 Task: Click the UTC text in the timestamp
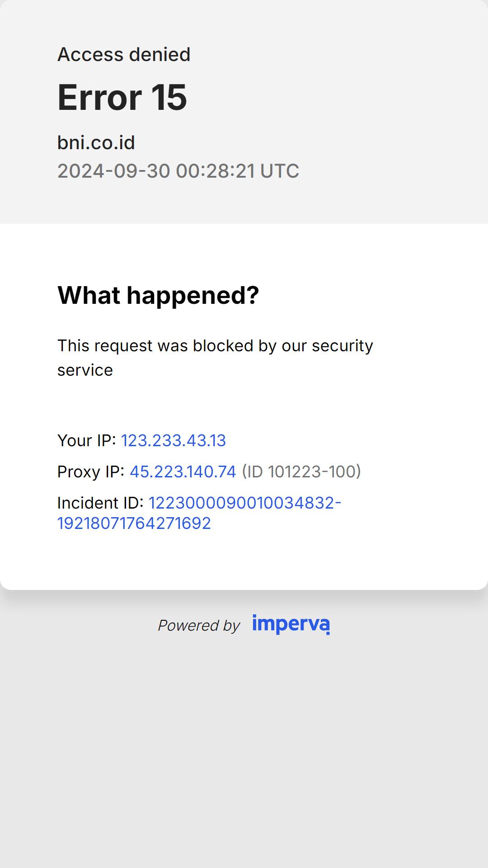[x=279, y=171]
